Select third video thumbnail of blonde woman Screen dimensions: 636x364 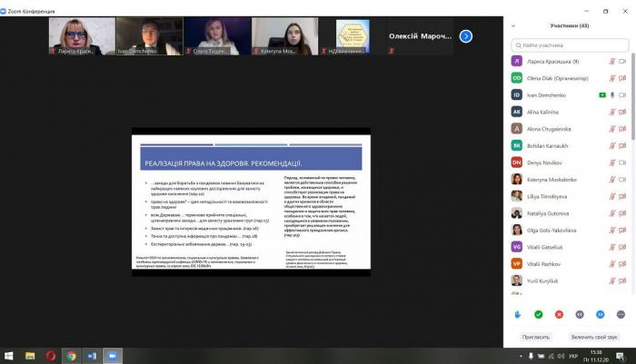[217, 36]
